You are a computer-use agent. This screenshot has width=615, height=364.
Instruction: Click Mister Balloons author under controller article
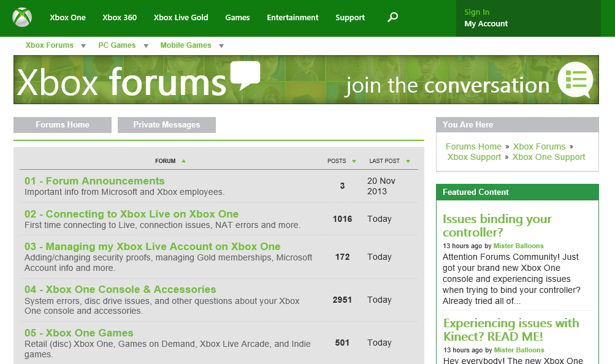coord(519,246)
